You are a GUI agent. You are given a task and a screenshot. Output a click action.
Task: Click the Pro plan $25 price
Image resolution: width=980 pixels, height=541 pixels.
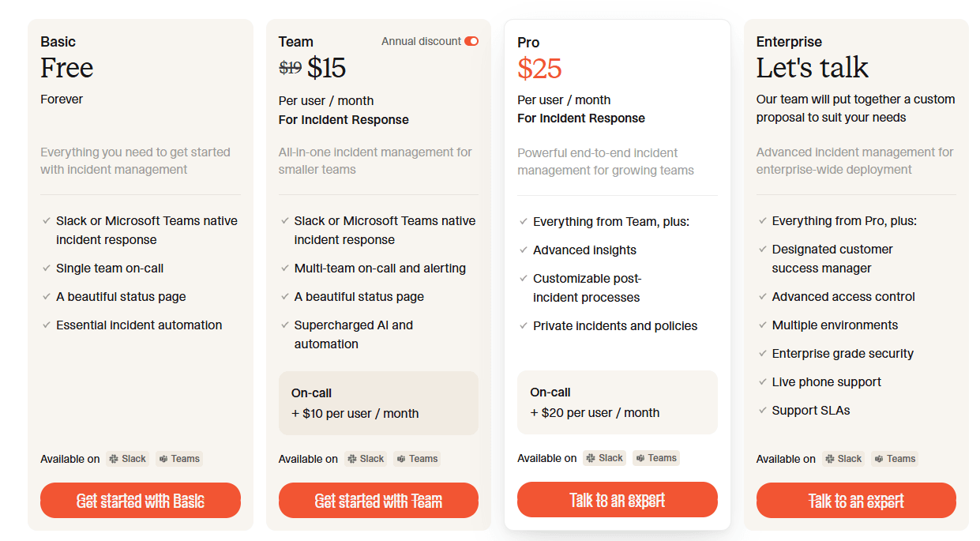539,70
